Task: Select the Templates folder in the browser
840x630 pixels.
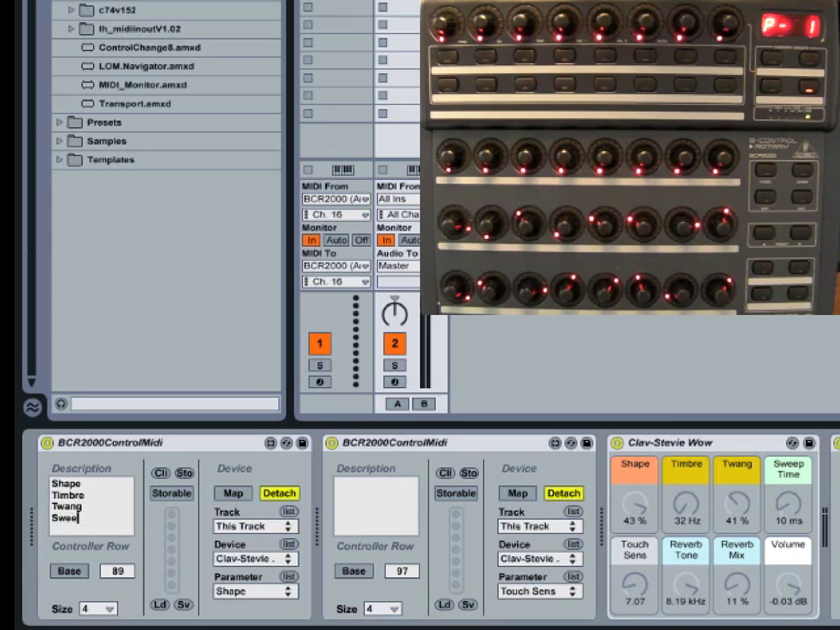Action: pyautogui.click(x=111, y=160)
